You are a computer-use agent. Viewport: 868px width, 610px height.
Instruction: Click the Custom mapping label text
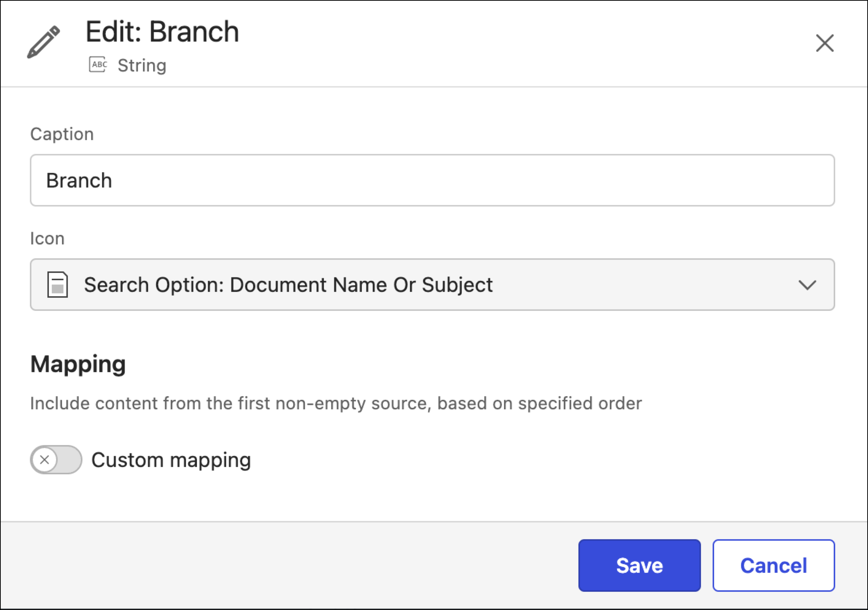click(x=171, y=460)
